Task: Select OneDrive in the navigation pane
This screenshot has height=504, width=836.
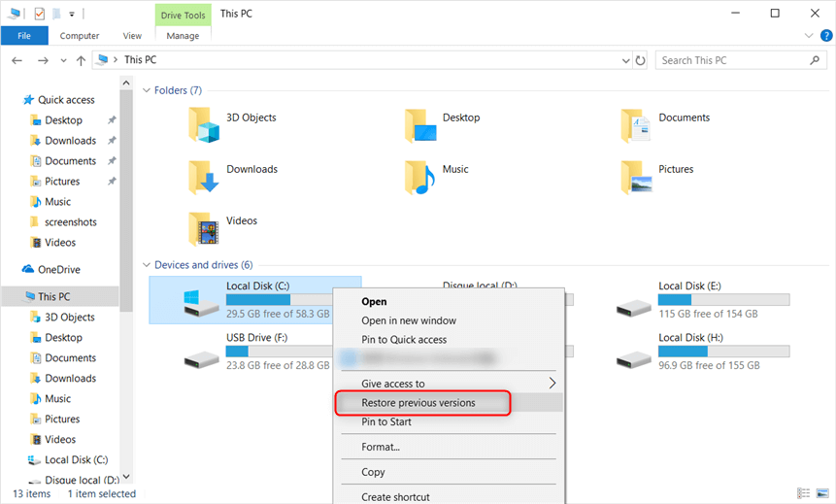Action: point(58,270)
